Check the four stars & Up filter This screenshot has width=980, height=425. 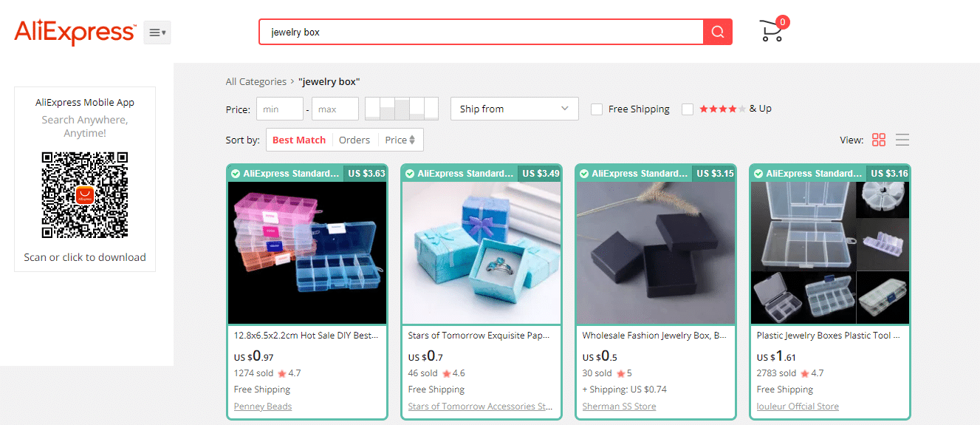688,109
